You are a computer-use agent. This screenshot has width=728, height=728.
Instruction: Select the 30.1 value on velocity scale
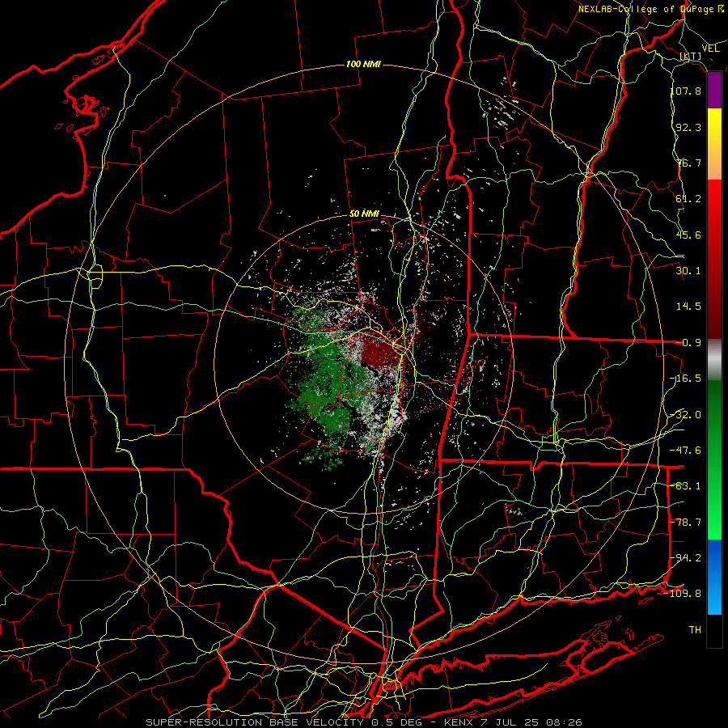pyautogui.click(x=688, y=271)
